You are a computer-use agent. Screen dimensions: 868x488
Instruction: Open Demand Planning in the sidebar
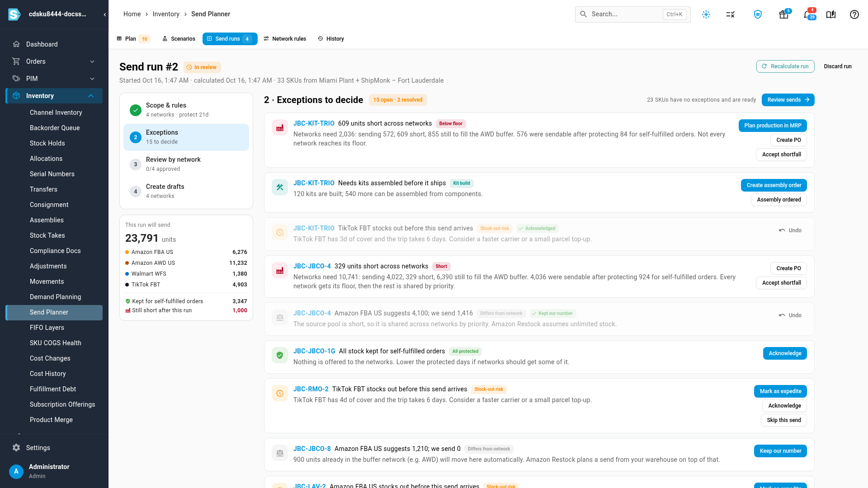(x=55, y=297)
